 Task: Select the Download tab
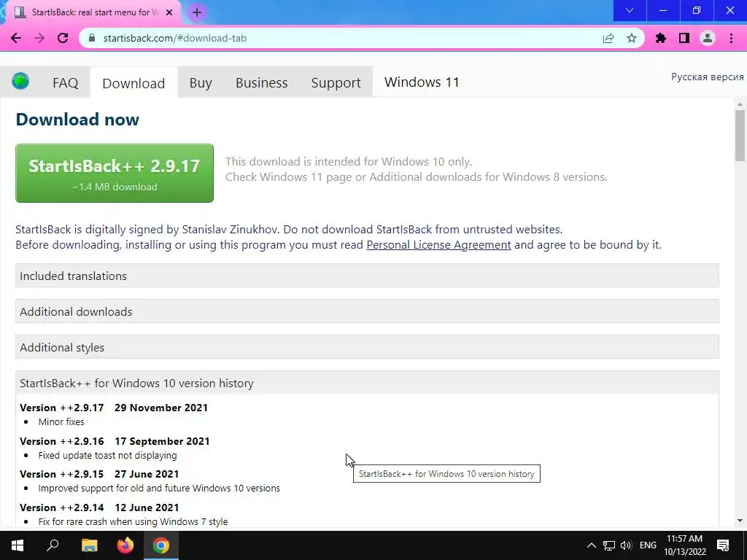click(133, 83)
